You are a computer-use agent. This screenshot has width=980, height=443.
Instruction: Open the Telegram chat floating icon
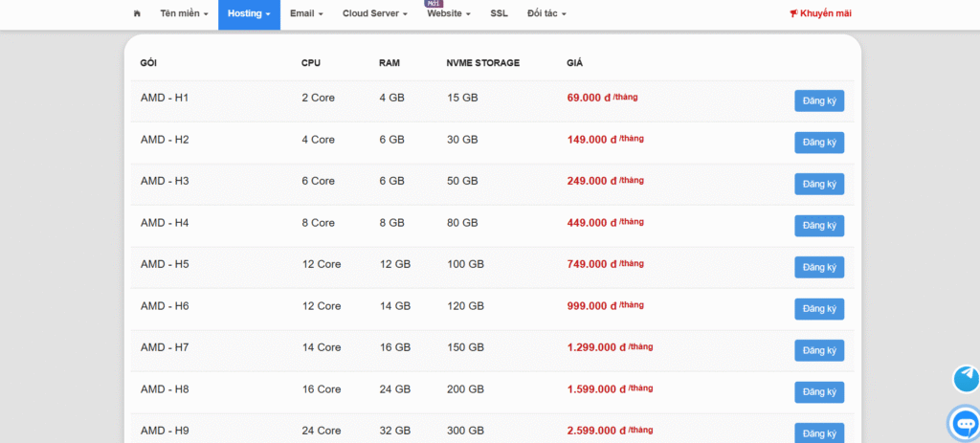(967, 378)
